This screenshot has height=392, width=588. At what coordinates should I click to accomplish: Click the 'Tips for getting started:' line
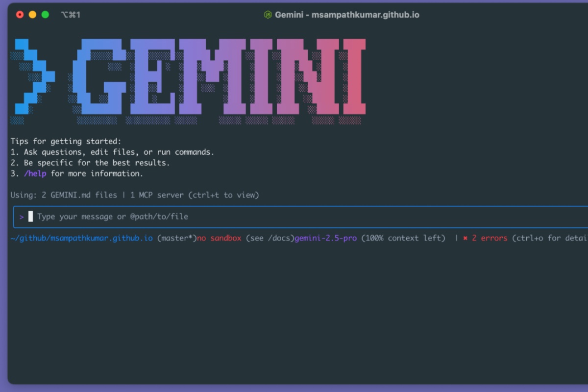pos(66,141)
